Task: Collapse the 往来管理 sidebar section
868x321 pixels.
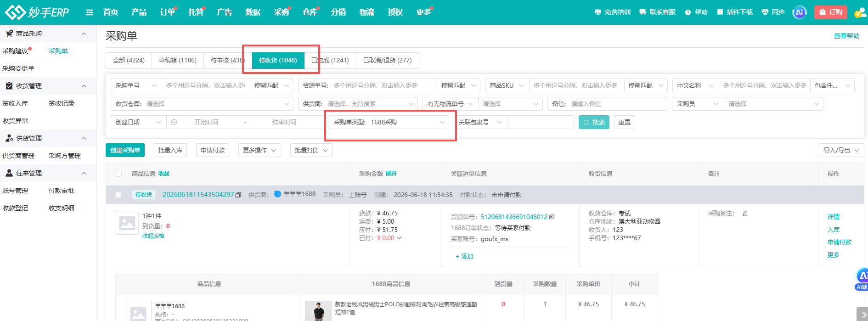Action: [x=84, y=173]
